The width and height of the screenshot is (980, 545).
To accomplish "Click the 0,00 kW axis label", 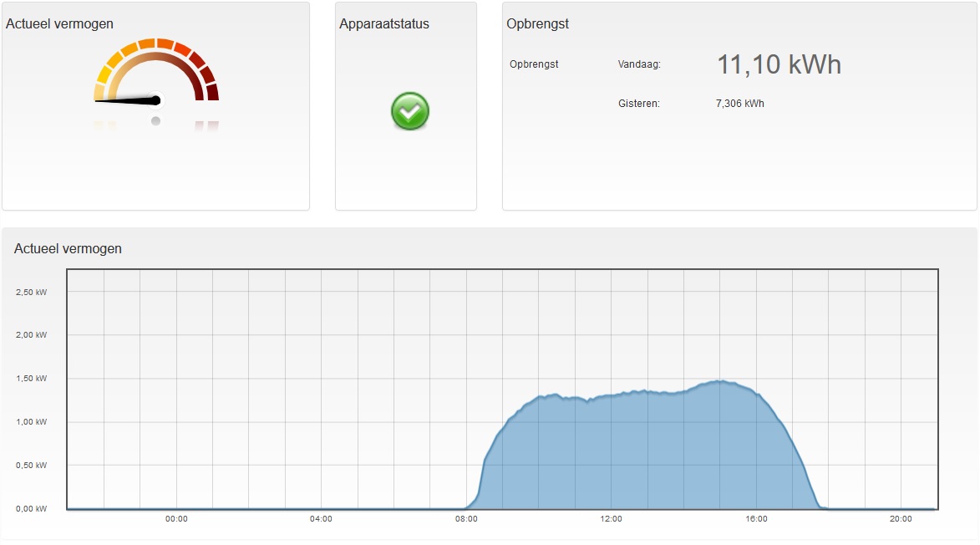I will point(31,509).
